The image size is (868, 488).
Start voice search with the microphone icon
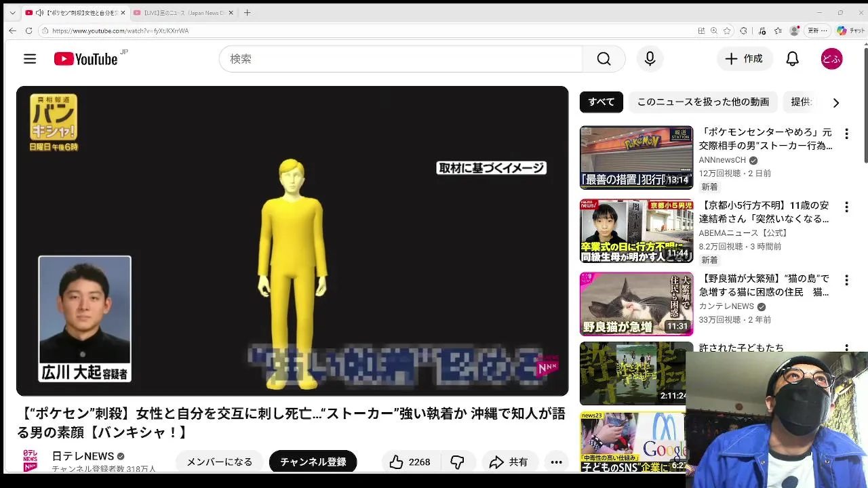[x=650, y=59]
